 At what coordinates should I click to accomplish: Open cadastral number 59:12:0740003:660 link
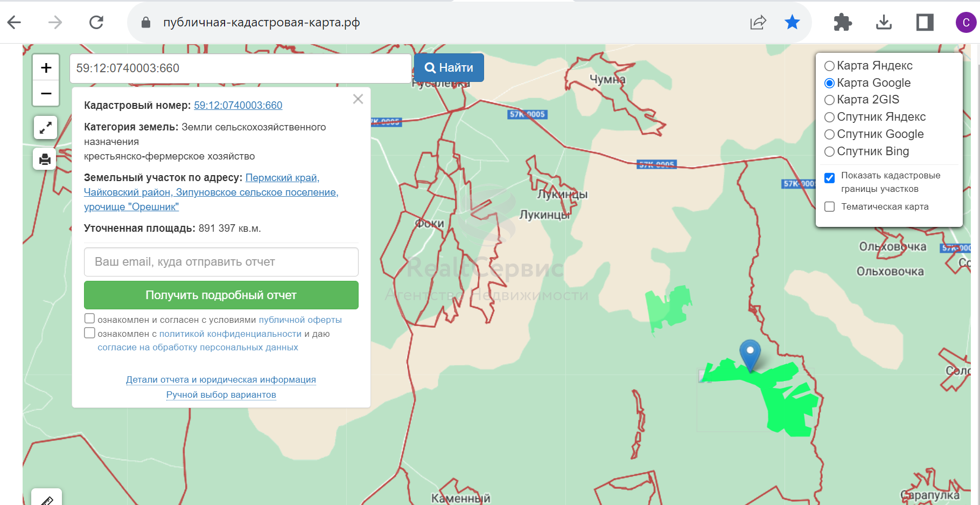pos(238,105)
